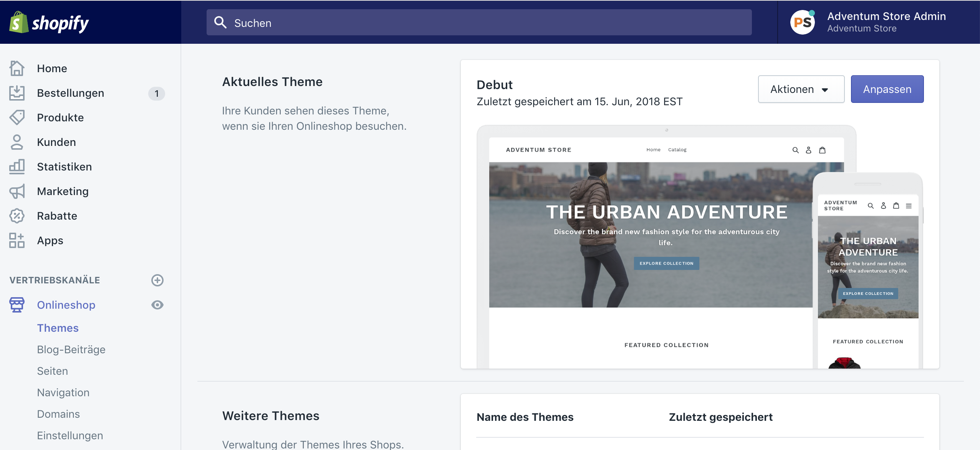Focus the Suchen search field

pyautogui.click(x=479, y=22)
